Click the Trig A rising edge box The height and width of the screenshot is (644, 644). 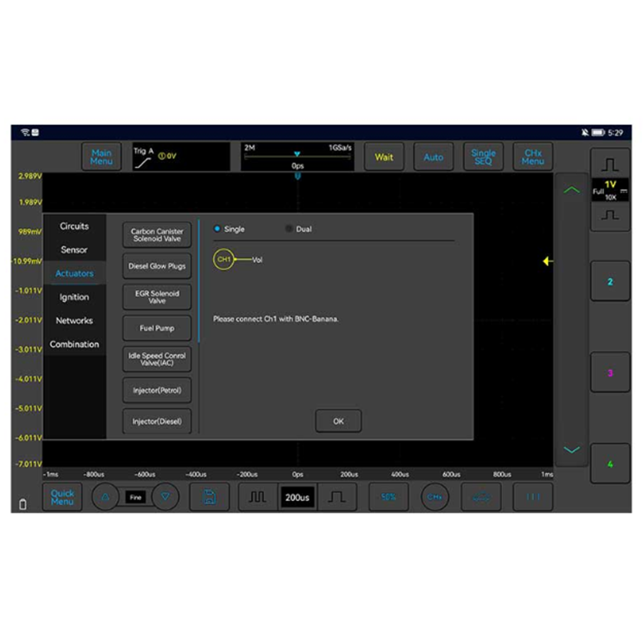click(x=180, y=157)
